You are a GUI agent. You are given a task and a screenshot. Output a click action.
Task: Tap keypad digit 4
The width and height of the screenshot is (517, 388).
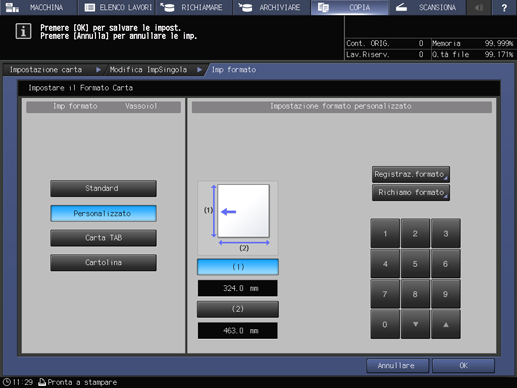385,264
